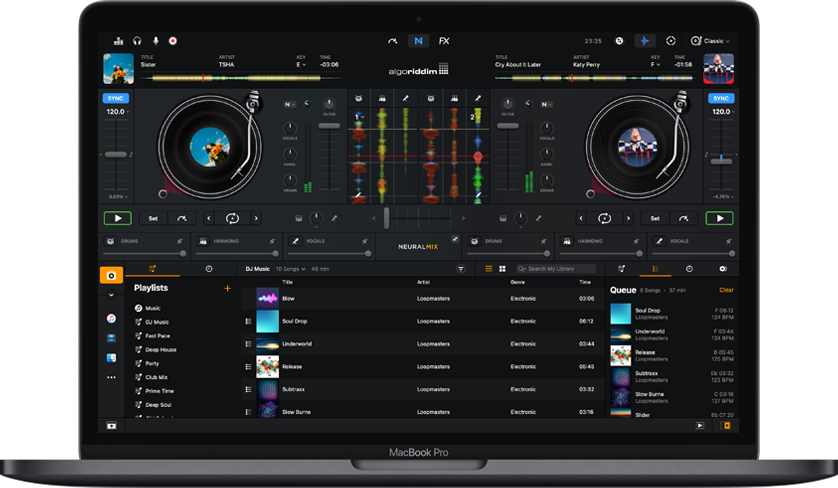Switch to the Neural Mix view tab

point(418,41)
